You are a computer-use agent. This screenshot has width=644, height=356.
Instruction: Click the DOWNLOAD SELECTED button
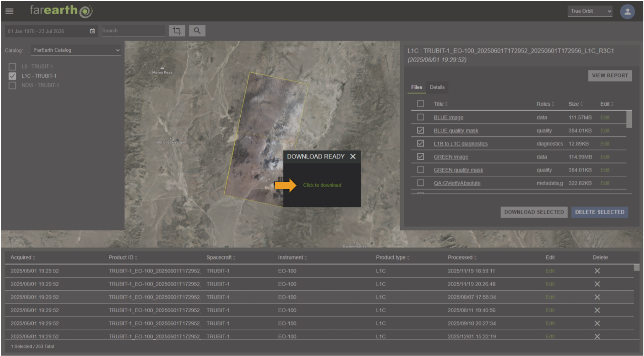534,212
